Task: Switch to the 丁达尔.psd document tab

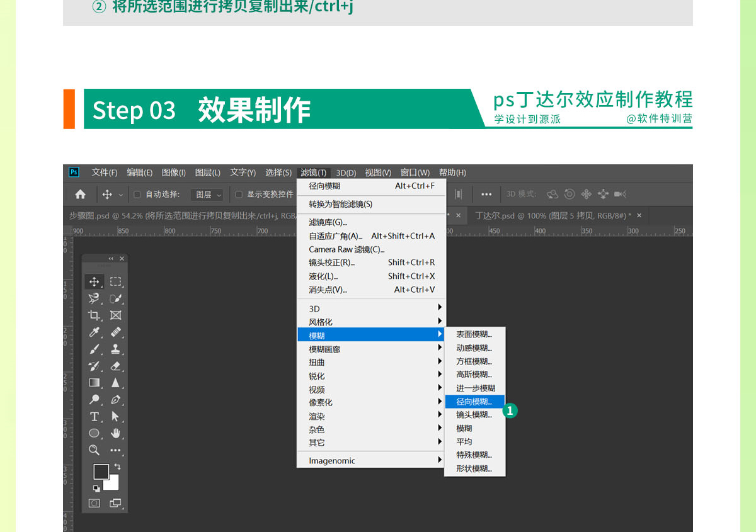Action: tap(552, 215)
